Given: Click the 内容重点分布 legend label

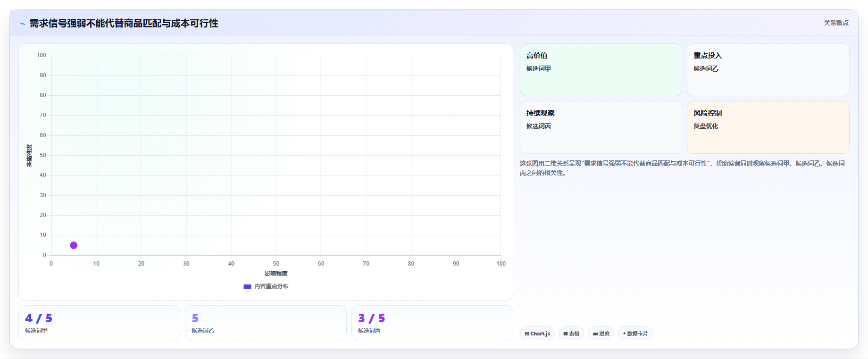Looking at the screenshot, I should click(271, 286).
